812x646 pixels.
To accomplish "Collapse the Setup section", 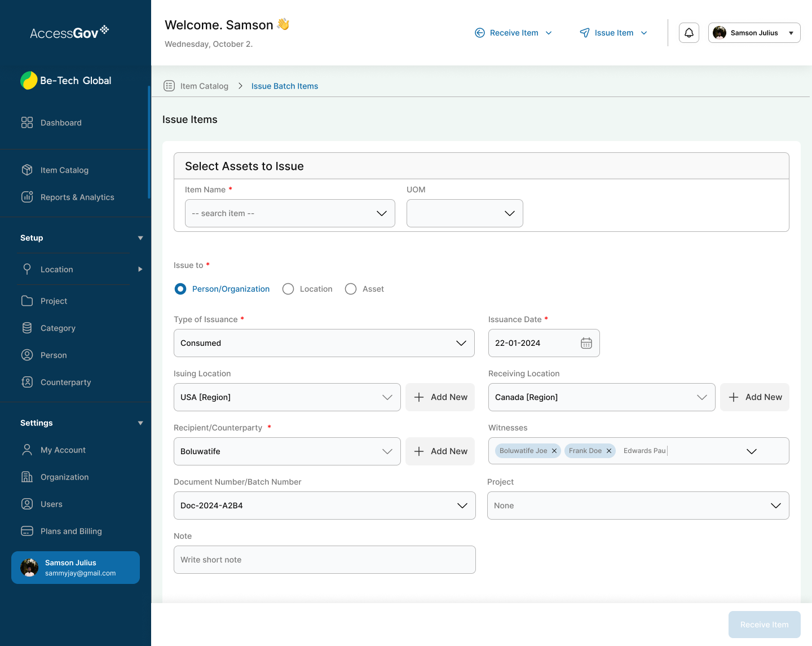I will (x=140, y=238).
